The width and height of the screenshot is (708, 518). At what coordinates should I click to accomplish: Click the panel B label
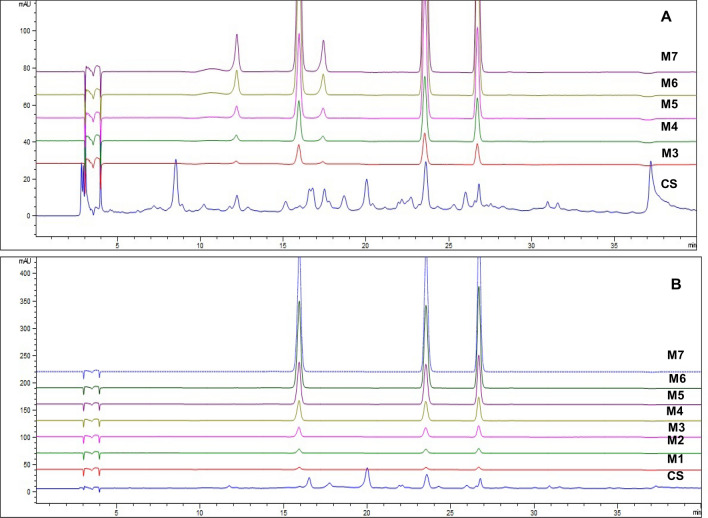coord(676,285)
